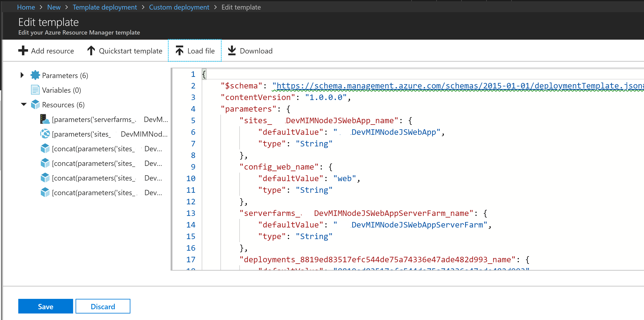Save the edited template
644x320 pixels.
(45, 306)
